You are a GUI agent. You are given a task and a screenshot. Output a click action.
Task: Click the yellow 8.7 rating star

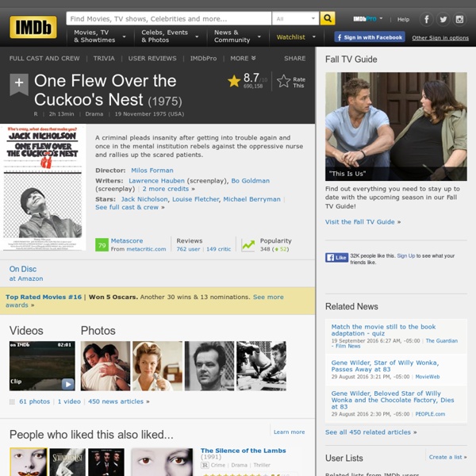tap(234, 82)
